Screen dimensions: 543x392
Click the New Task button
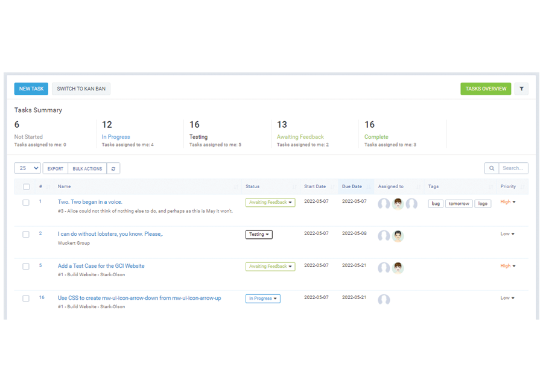(x=31, y=89)
